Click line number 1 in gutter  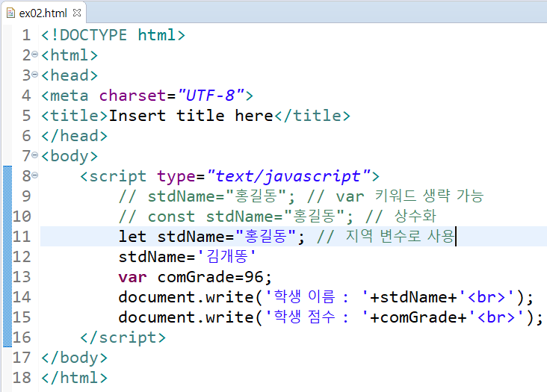tap(26, 35)
